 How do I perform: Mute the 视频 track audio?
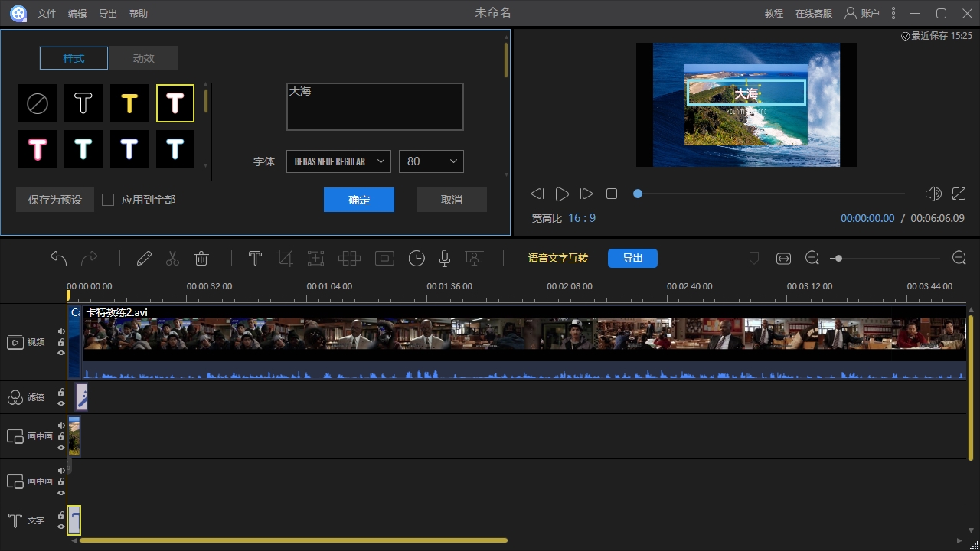(x=61, y=331)
